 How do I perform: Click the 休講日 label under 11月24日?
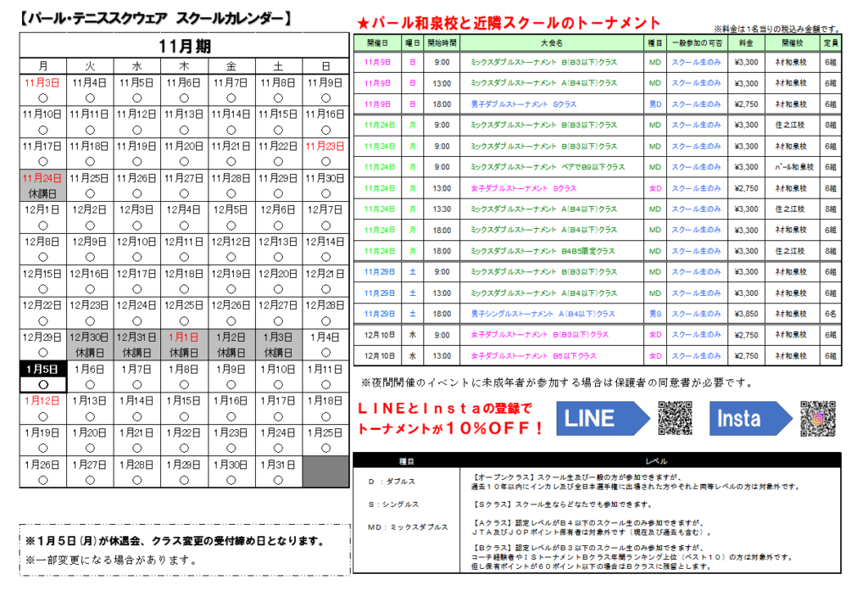[42, 193]
